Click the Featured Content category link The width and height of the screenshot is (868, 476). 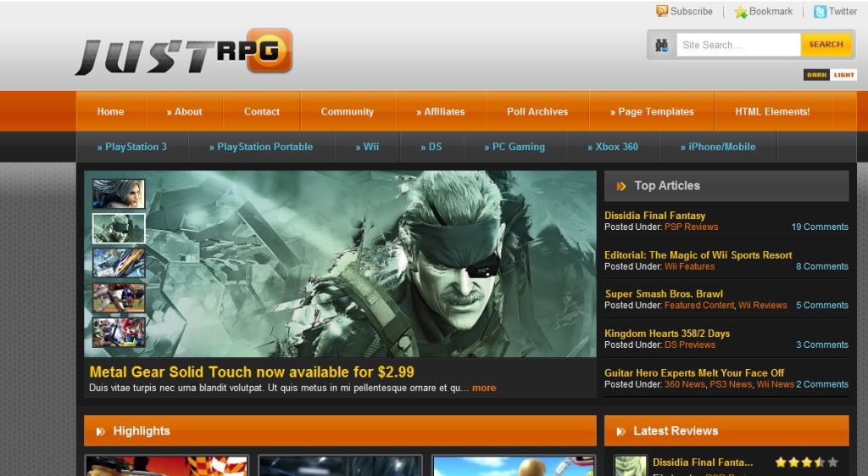[699, 305]
